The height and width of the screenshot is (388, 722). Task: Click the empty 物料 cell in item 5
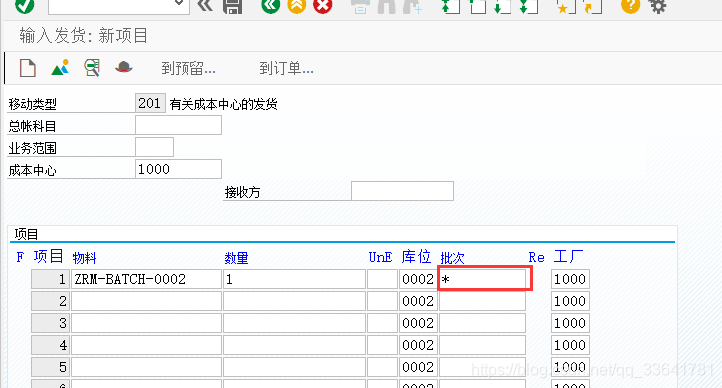tap(146, 367)
